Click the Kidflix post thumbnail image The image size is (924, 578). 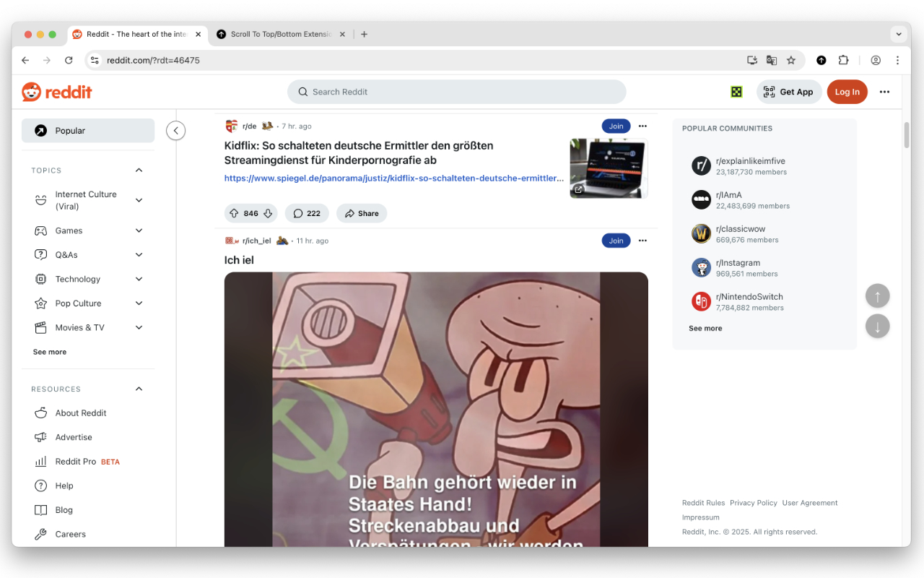click(609, 168)
